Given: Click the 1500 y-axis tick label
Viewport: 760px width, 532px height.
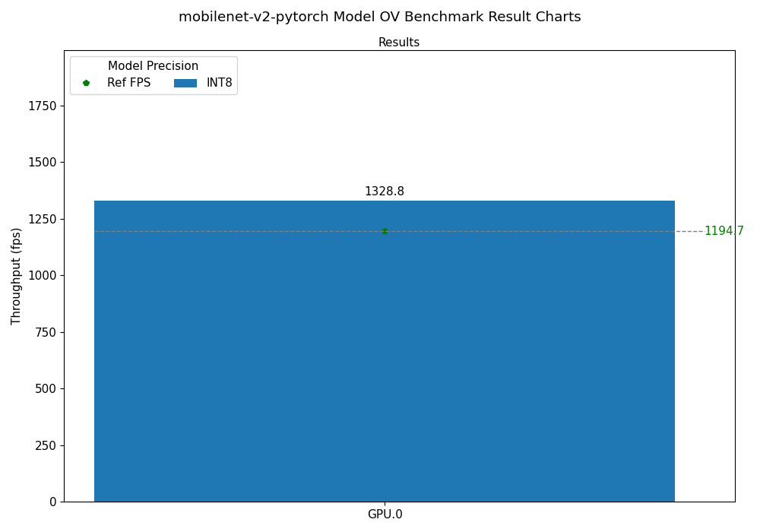Looking at the screenshot, I should (43, 162).
